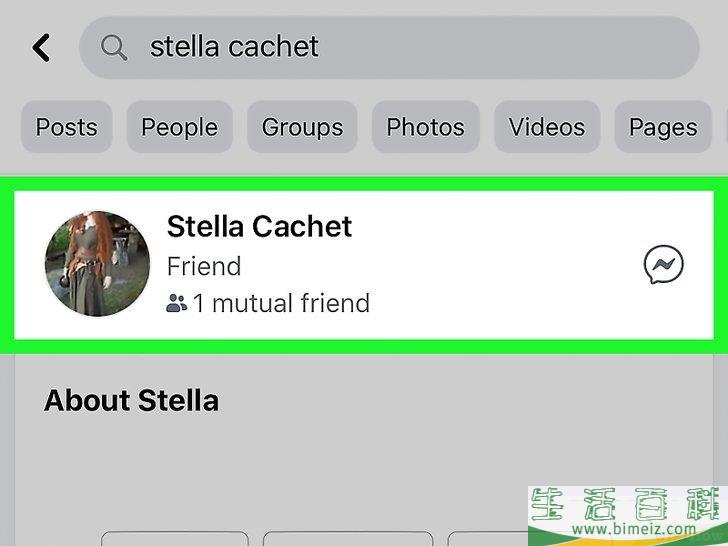Screen dimensions: 728x546
Task: Tap the first button below About Stella
Action: (x=175, y=539)
